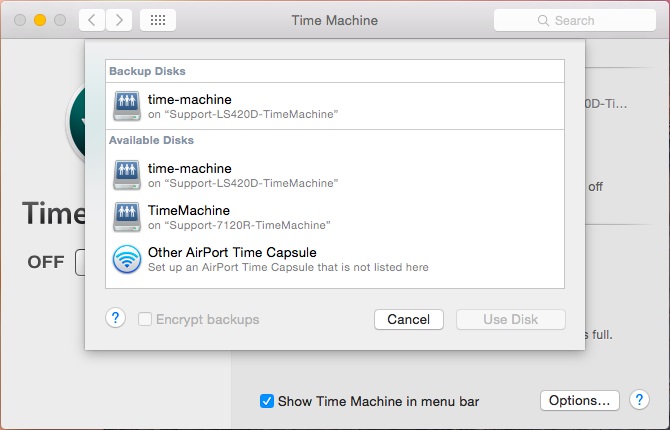The width and height of the screenshot is (670, 430).
Task: Show all preferences via grid icon
Action: tap(158, 20)
